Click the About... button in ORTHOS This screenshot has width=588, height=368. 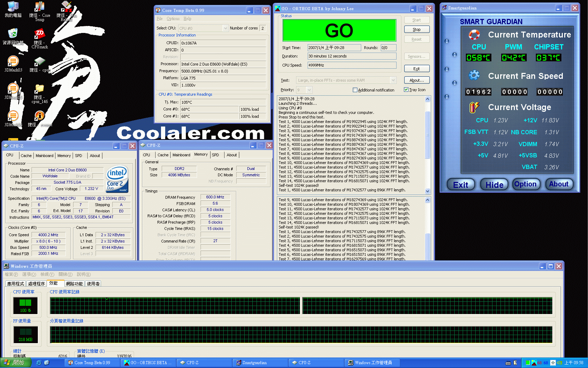tap(416, 80)
